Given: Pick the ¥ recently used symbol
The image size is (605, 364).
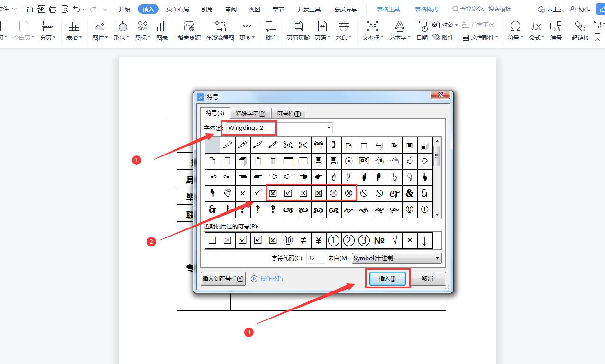Looking at the screenshot, I should [319, 240].
